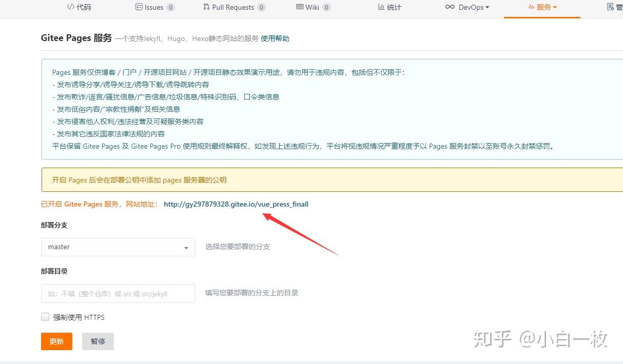Click inside the 部署目录 directory input field

click(x=118, y=293)
